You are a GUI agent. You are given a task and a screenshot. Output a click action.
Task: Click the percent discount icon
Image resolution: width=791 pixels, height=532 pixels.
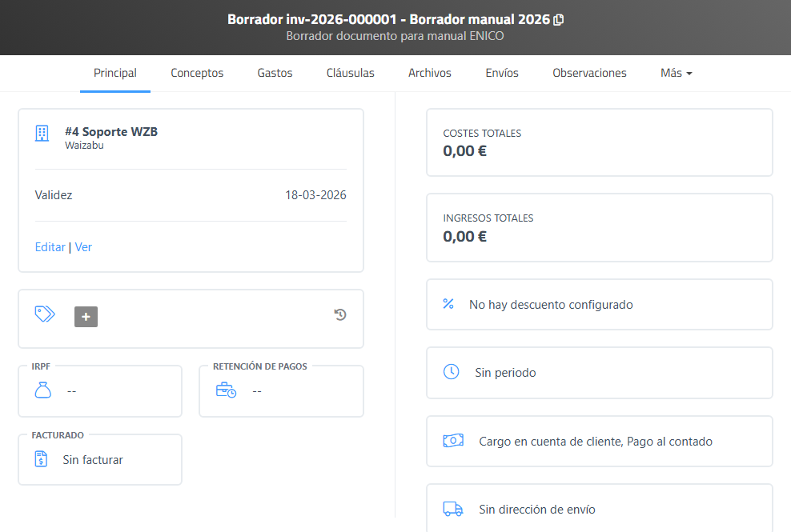448,304
